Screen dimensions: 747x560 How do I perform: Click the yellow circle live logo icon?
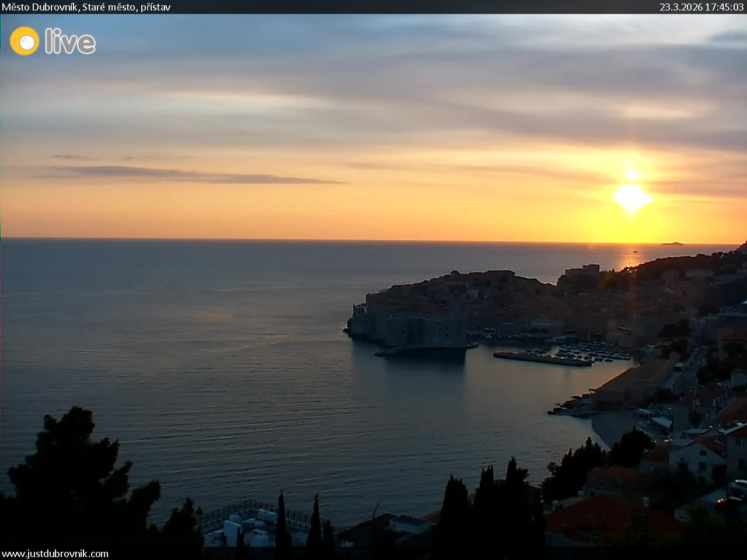(25, 41)
